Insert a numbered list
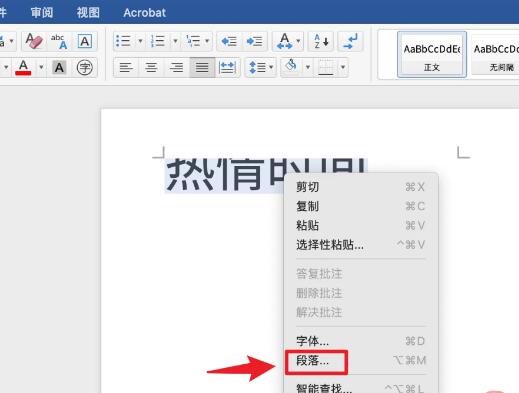 point(158,41)
